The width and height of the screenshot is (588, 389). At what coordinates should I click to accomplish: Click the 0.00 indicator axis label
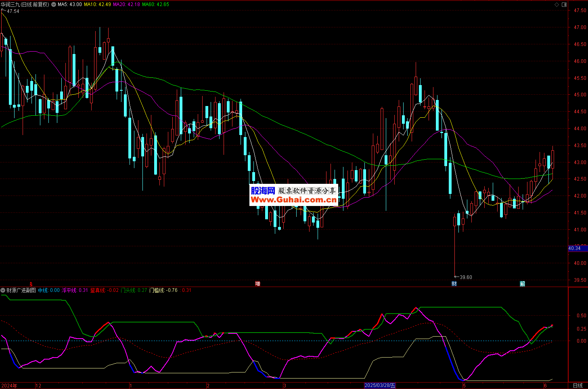(x=582, y=341)
